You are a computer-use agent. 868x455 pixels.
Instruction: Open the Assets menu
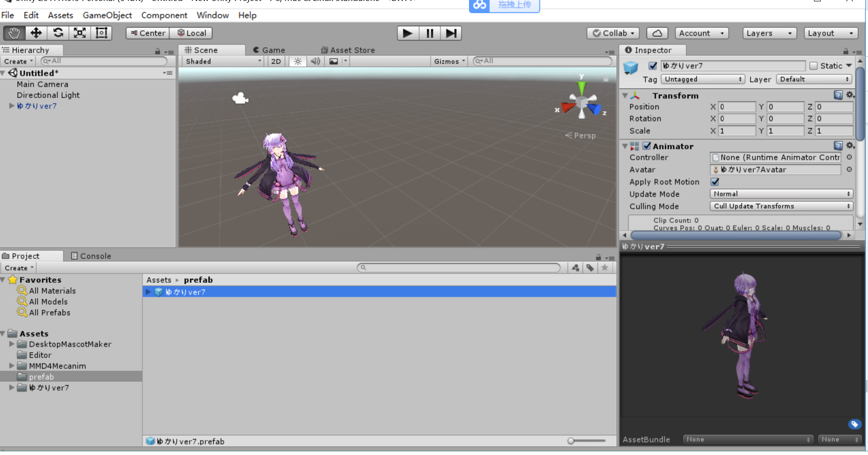(60, 15)
